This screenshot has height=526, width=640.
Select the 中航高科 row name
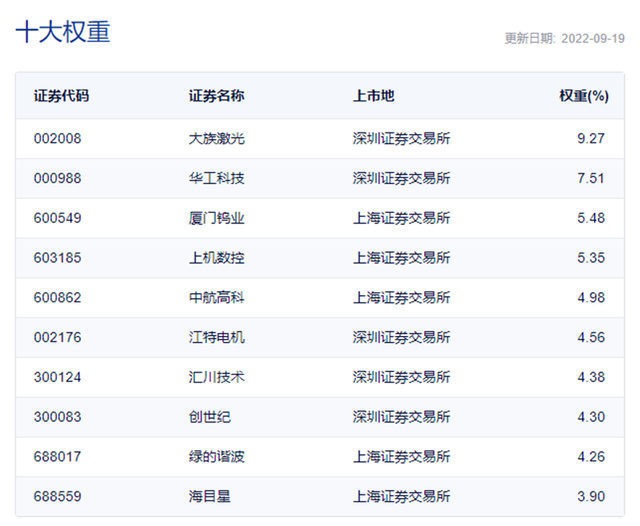216,297
